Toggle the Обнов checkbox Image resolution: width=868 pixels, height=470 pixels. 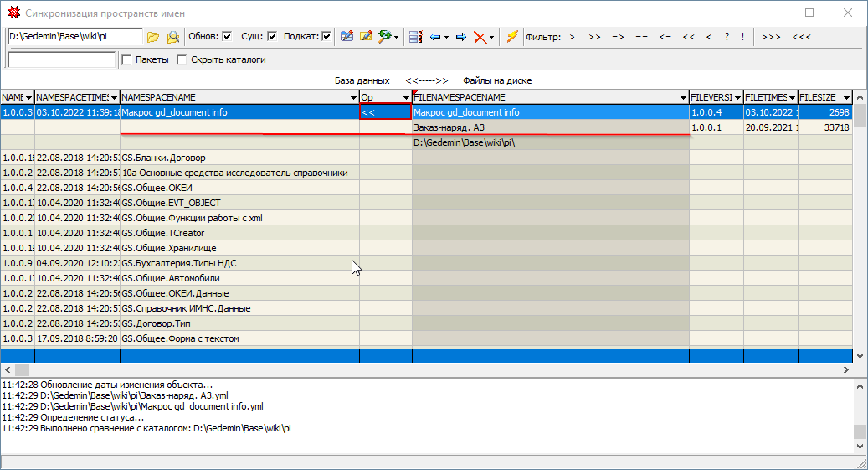pyautogui.click(x=227, y=37)
